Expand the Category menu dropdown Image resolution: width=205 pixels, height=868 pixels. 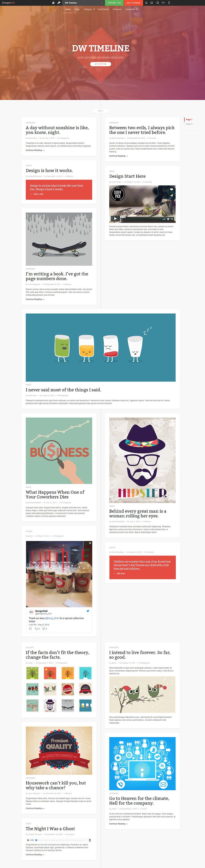89,9
